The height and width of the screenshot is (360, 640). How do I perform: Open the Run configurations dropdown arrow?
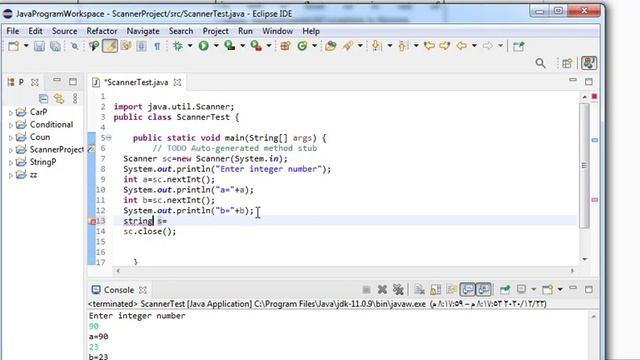[x=216, y=46]
